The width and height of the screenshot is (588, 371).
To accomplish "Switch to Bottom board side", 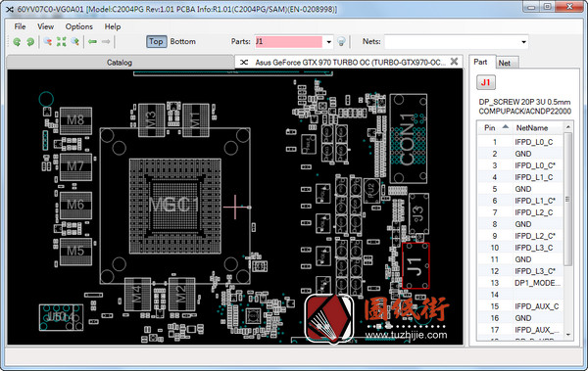I will pyautogui.click(x=182, y=41).
